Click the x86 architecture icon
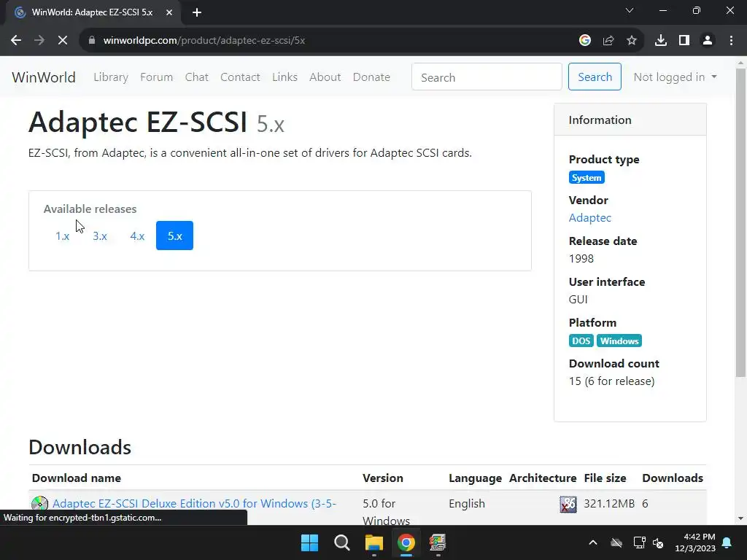The width and height of the screenshot is (747, 560). pyautogui.click(x=568, y=505)
